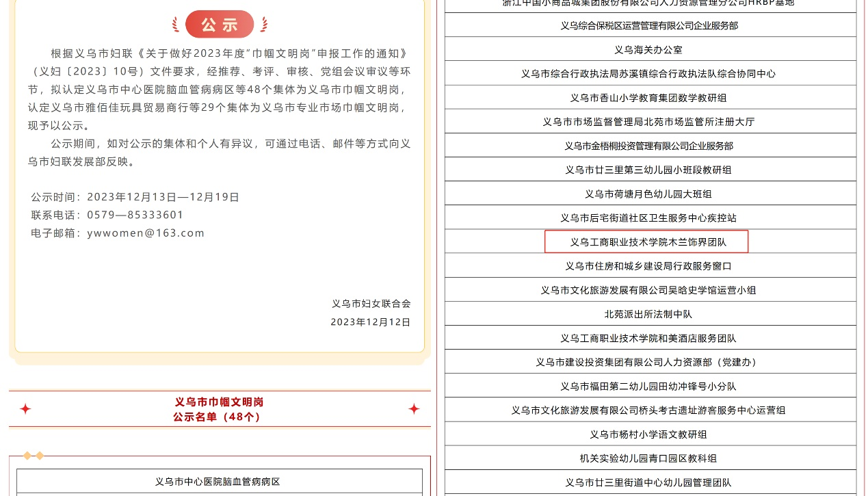This screenshot has width=868, height=496.
Task: Click the contact phone number 0579—85333601
Action: pyautogui.click(x=135, y=215)
